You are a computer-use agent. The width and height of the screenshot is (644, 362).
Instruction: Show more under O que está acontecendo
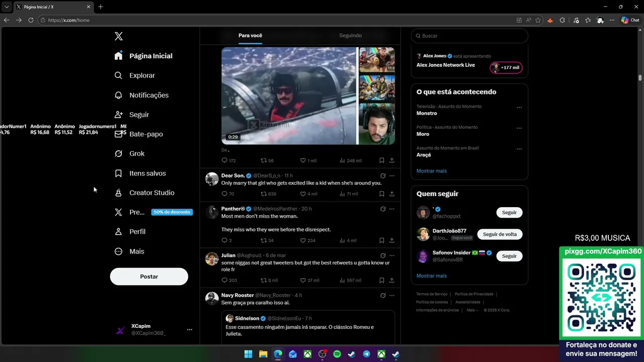pyautogui.click(x=432, y=171)
